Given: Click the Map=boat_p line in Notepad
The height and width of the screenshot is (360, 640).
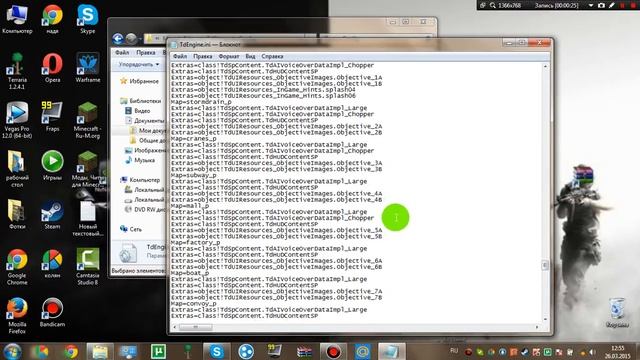Looking at the screenshot, I should (190, 273).
